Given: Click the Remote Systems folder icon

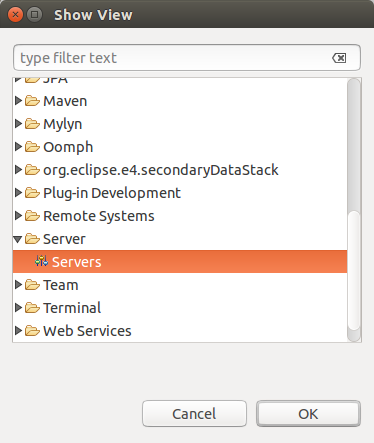Looking at the screenshot, I should click(32, 216).
